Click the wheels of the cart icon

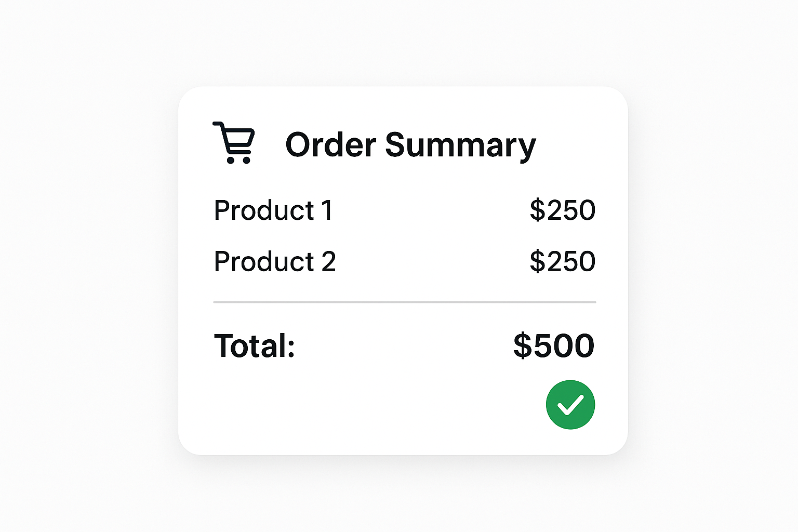(238, 160)
